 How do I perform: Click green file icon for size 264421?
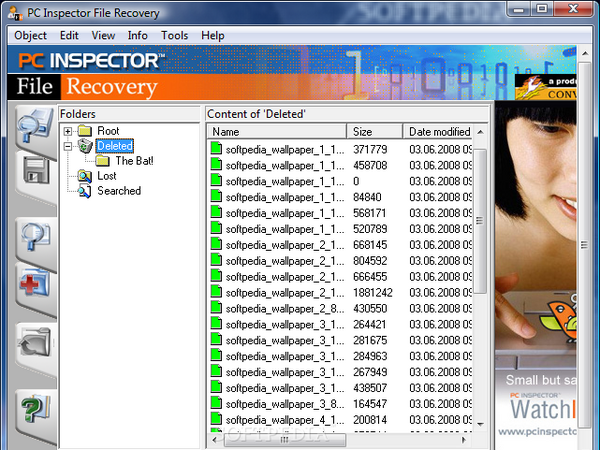[x=216, y=324]
